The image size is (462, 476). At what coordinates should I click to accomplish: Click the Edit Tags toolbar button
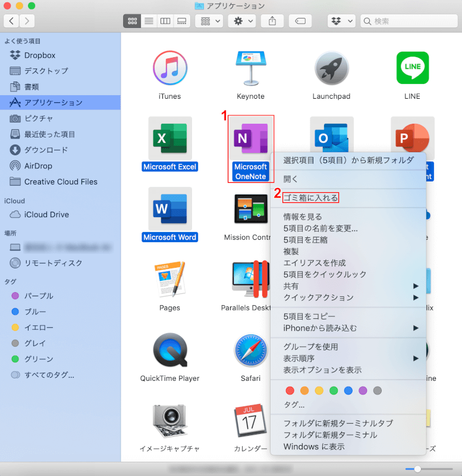[x=300, y=21]
